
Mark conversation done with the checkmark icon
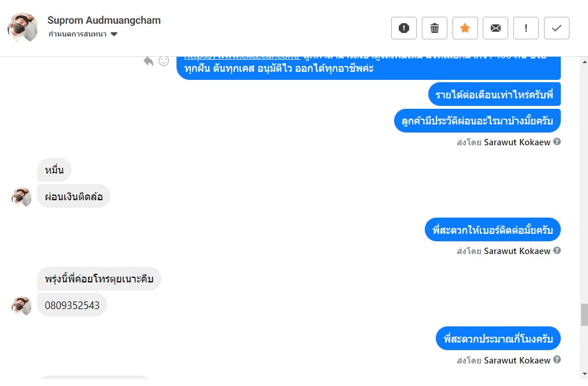click(x=557, y=28)
